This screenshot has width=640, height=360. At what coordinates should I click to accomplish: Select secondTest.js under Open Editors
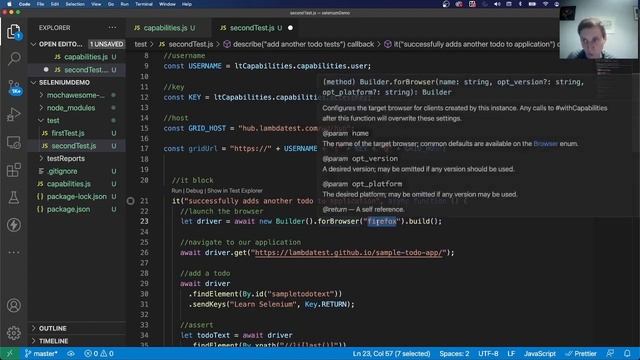pos(86,70)
